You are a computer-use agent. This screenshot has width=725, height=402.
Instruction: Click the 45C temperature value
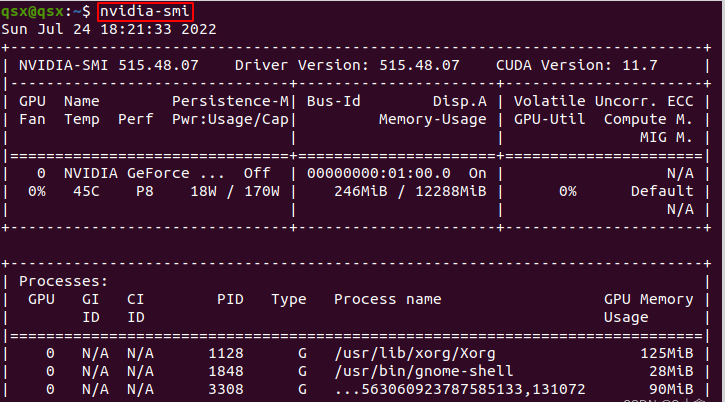pyautogui.click(x=81, y=191)
